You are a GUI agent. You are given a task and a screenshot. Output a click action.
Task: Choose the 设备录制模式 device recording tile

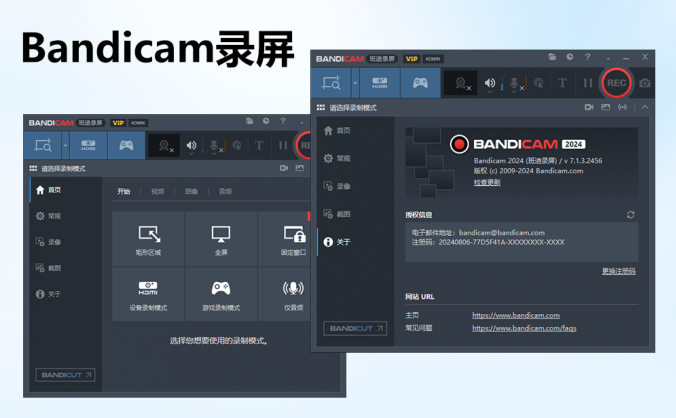point(148,294)
